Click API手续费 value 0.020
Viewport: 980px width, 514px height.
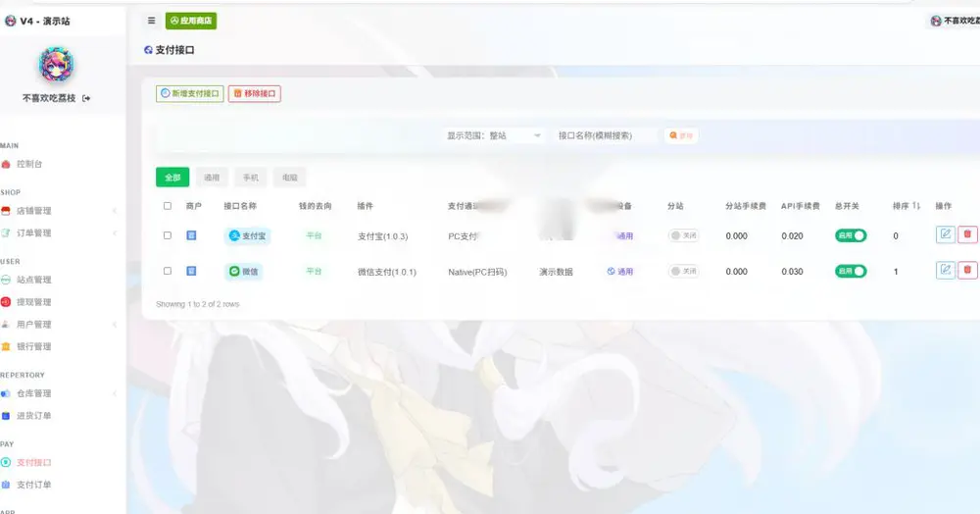[793, 236]
